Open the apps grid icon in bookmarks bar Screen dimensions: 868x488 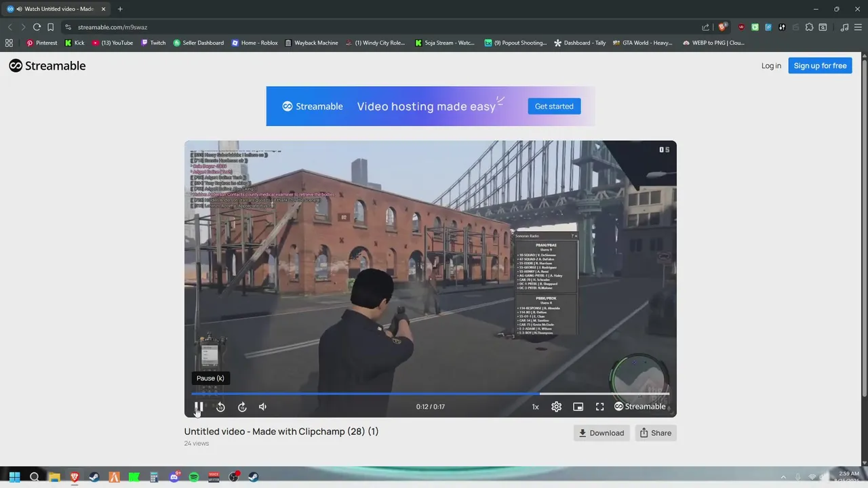(x=9, y=43)
